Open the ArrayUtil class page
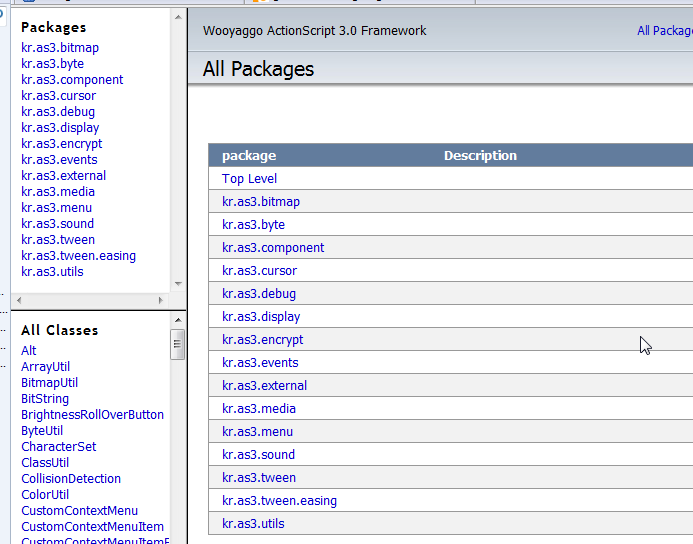 (x=45, y=366)
